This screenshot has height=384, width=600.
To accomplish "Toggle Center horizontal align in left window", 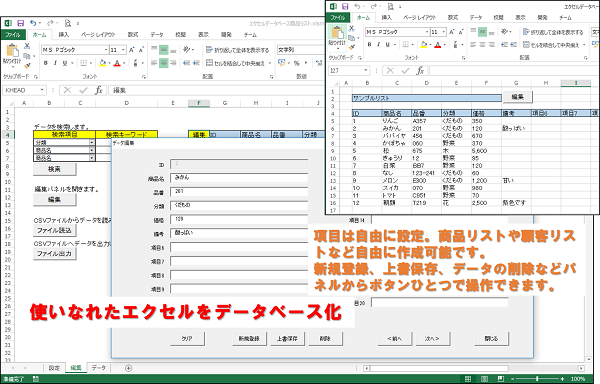I will [x=164, y=63].
